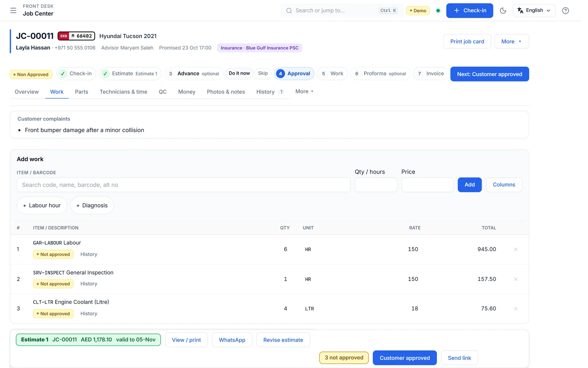Expand the More tab dropdown
The width and height of the screenshot is (588, 368).
[x=304, y=91]
